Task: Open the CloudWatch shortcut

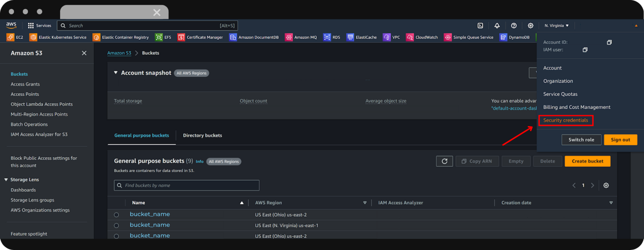Action: [x=422, y=37]
